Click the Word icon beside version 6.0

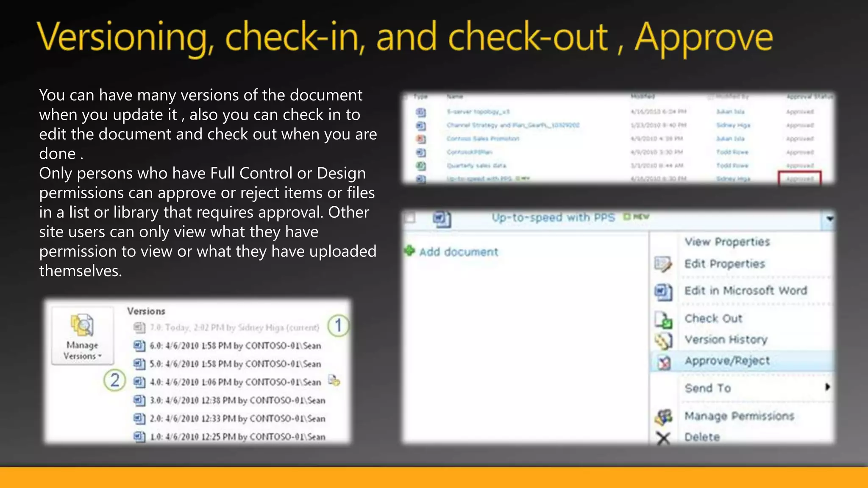tap(139, 346)
